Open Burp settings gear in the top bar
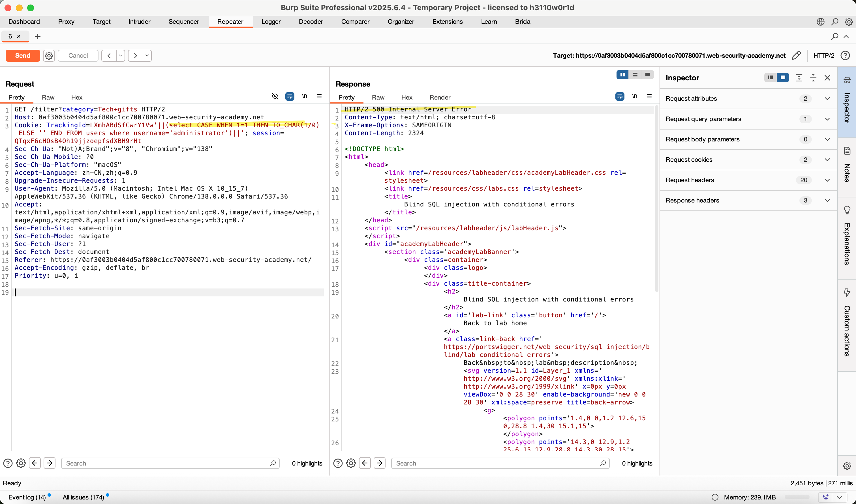This screenshot has height=504, width=856. [x=849, y=22]
